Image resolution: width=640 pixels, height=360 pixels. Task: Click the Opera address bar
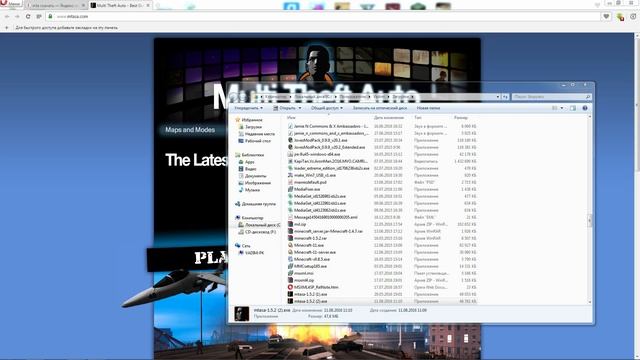(324, 16)
